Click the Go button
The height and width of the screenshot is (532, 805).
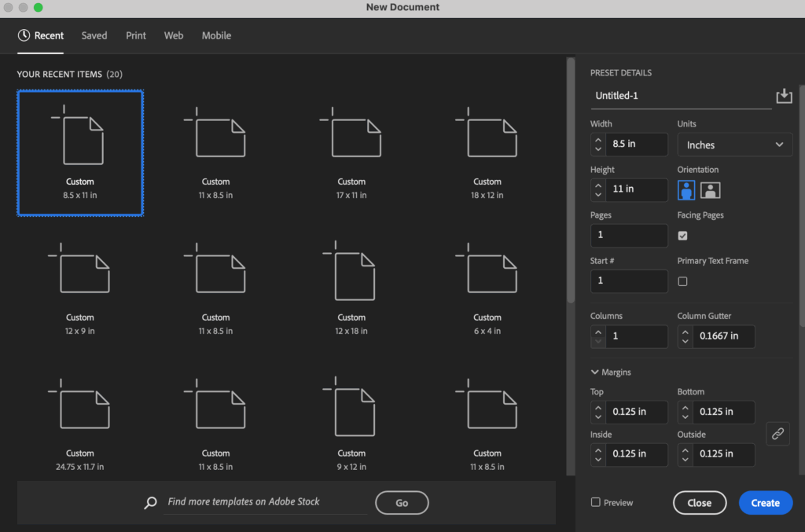pos(402,503)
